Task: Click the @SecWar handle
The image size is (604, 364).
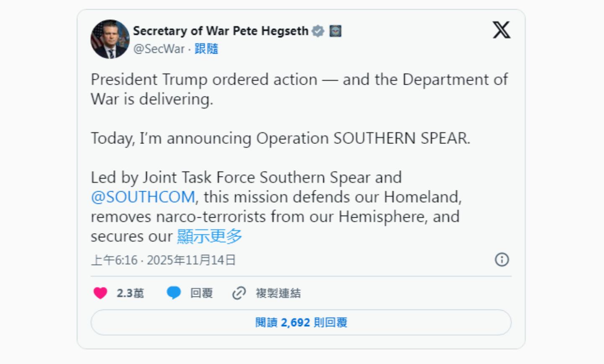Action: point(159,49)
